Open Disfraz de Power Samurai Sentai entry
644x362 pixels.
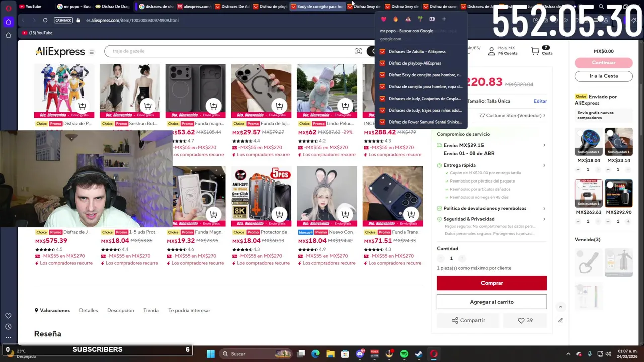pos(422,122)
